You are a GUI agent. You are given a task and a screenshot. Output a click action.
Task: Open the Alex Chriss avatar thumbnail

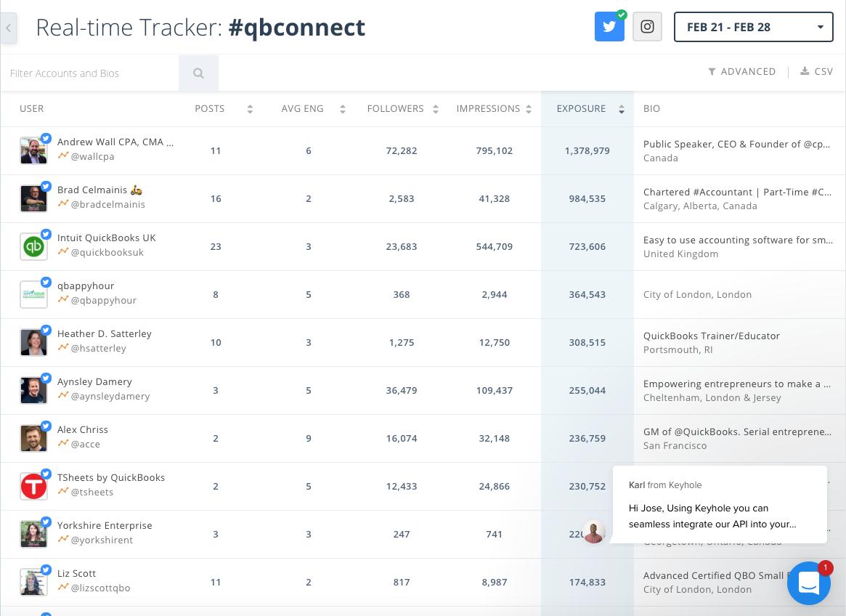33,438
